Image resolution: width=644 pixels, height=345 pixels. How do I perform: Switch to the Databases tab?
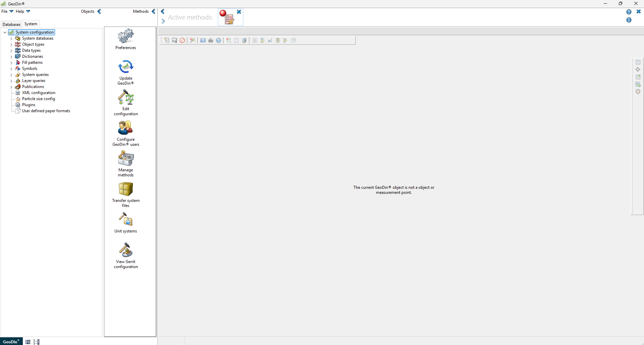(11, 25)
